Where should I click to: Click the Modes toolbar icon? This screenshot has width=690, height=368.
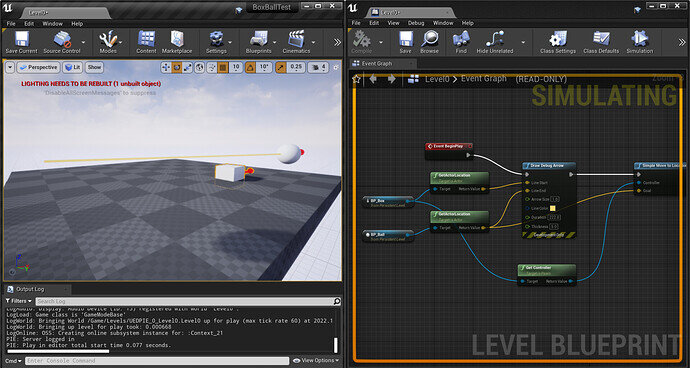tap(108, 42)
